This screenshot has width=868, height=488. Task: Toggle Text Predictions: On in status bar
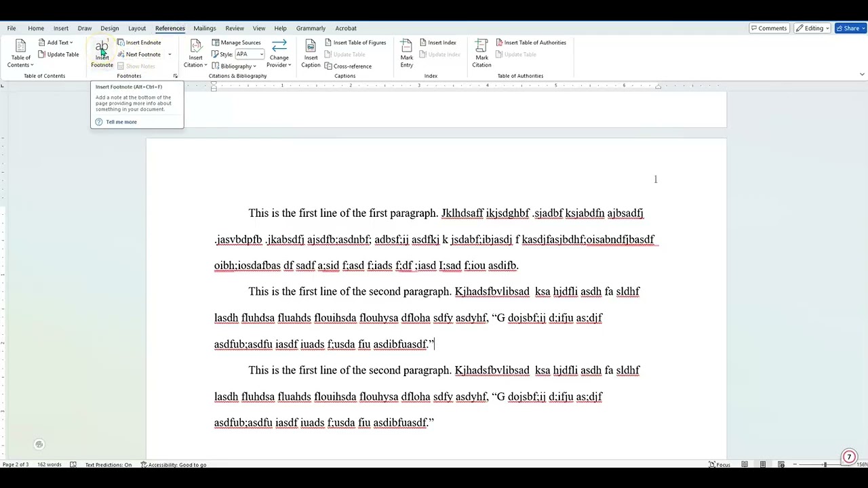[108, 465]
